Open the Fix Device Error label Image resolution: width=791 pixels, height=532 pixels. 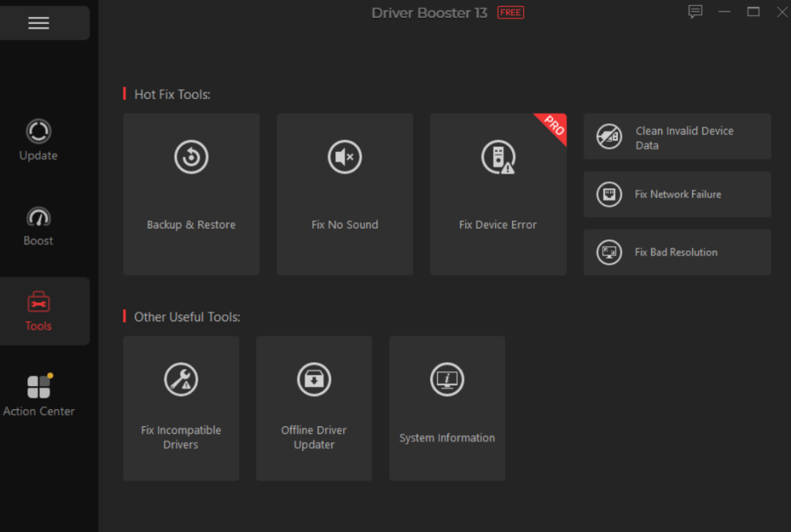(x=498, y=225)
